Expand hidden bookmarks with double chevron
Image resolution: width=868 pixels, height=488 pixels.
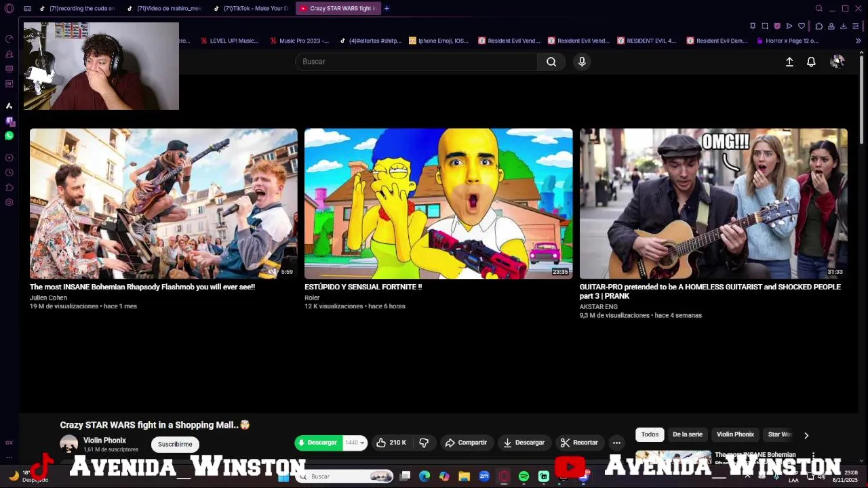point(858,41)
